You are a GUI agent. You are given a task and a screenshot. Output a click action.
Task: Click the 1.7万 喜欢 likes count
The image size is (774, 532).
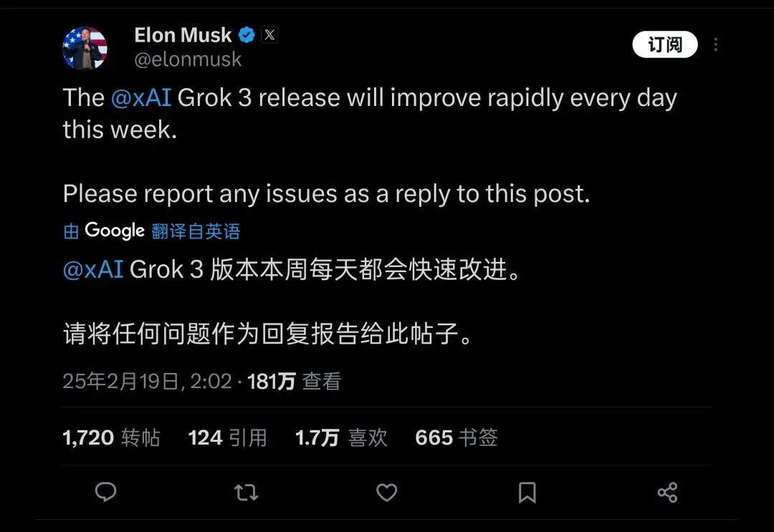click(342, 437)
